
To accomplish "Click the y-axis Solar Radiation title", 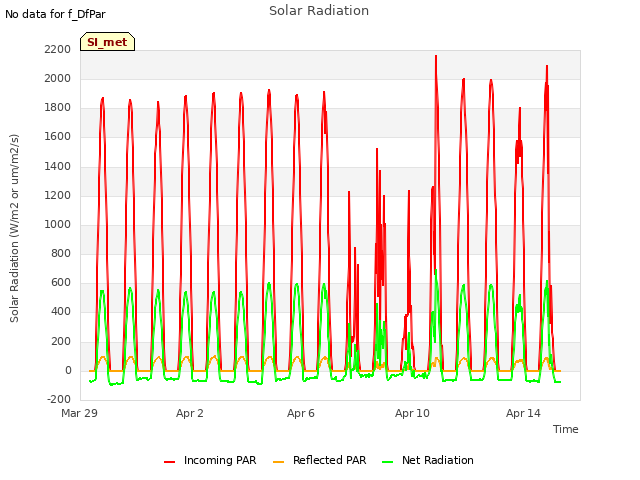I will (x=14, y=228).
